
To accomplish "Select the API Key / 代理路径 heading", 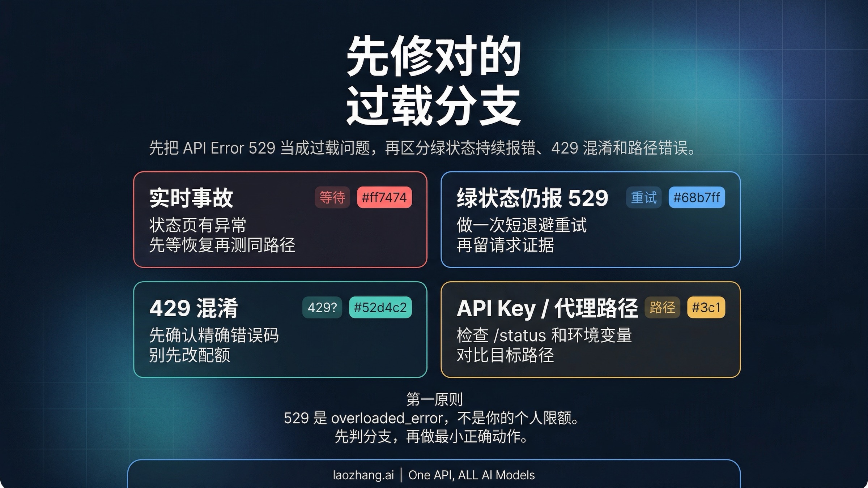I will click(x=547, y=308).
